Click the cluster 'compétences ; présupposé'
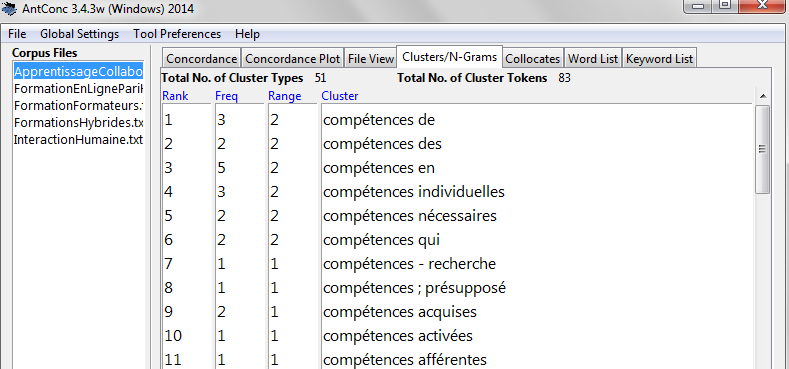Viewport: 789px width, 369px height. coord(414,288)
